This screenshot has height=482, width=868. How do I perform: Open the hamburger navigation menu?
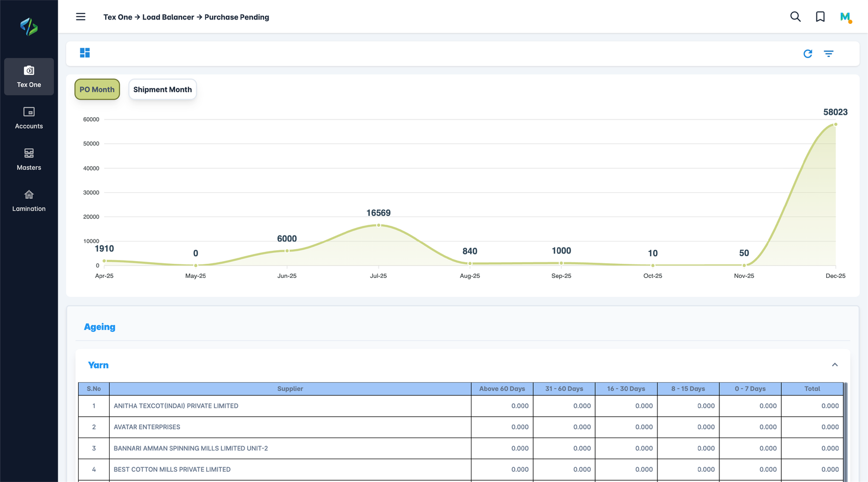click(x=81, y=17)
